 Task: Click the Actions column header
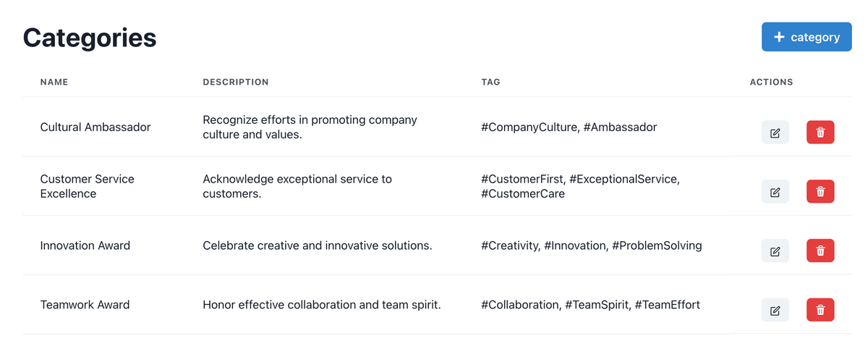coord(771,82)
